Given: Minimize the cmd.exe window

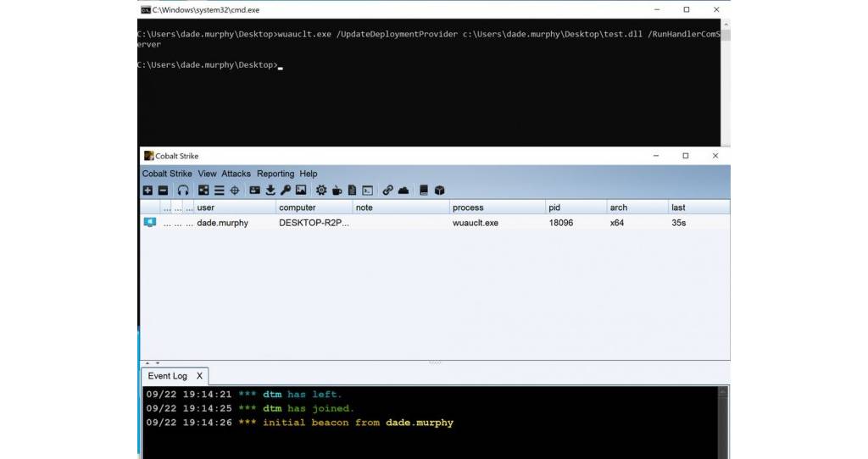Looking at the screenshot, I should (x=657, y=9).
